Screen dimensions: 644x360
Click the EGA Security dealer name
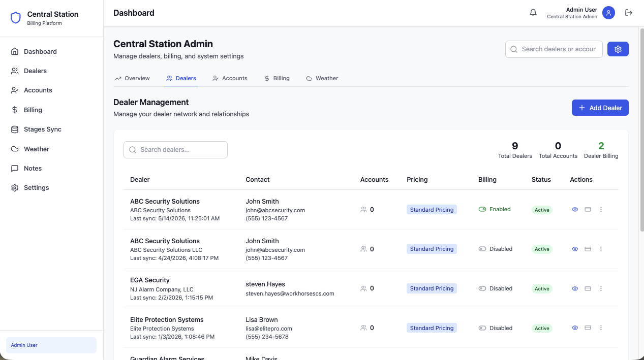click(150, 280)
